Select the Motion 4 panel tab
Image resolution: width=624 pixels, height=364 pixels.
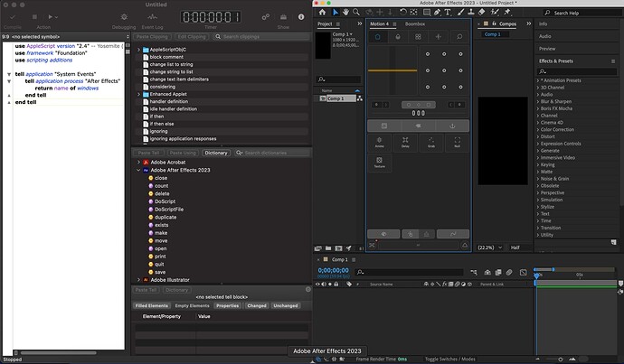tap(379, 23)
